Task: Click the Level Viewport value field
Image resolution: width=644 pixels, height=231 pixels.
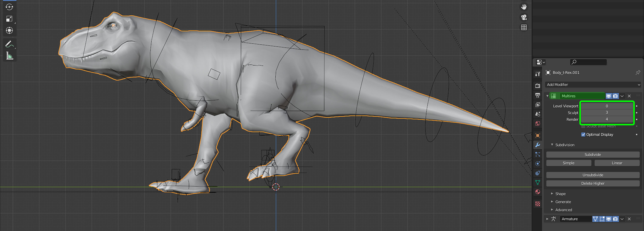Action: (607, 106)
